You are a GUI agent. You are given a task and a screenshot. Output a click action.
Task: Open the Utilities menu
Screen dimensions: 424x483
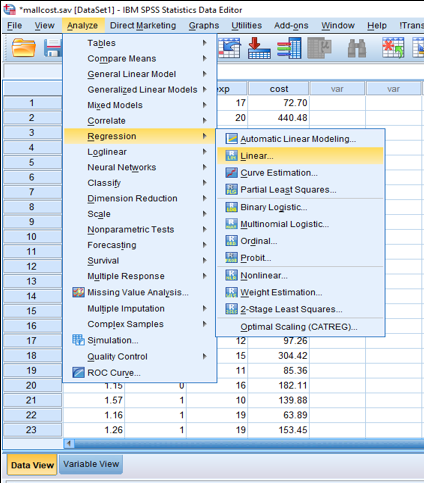247,26
